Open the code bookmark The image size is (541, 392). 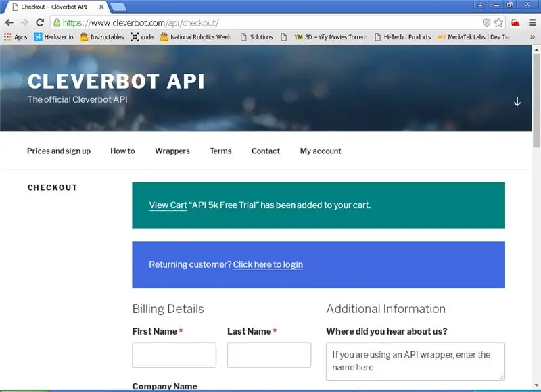[142, 37]
